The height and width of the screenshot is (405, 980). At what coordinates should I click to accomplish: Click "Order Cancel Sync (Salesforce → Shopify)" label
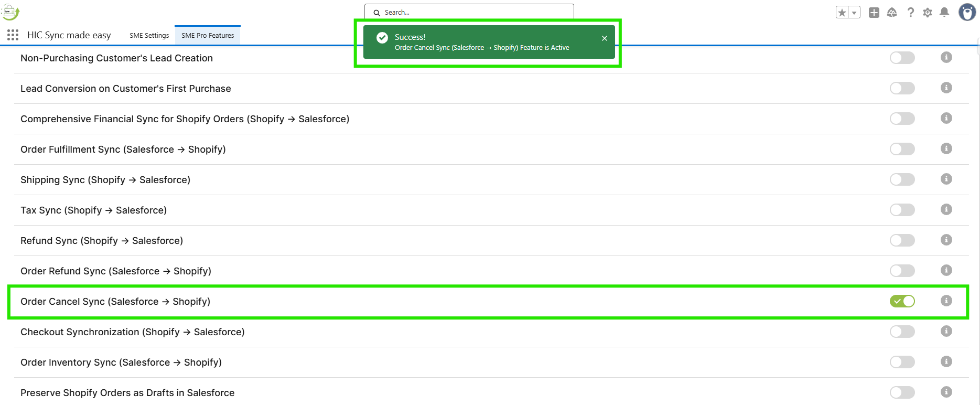point(115,302)
